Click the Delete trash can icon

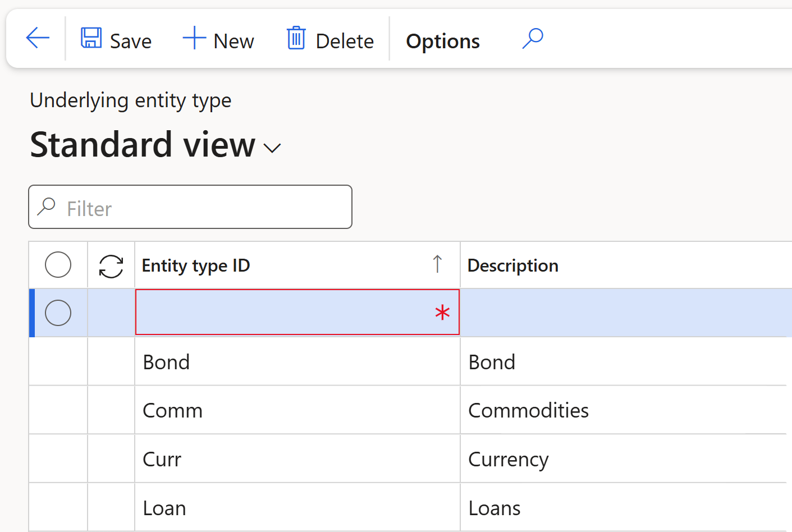296,38
